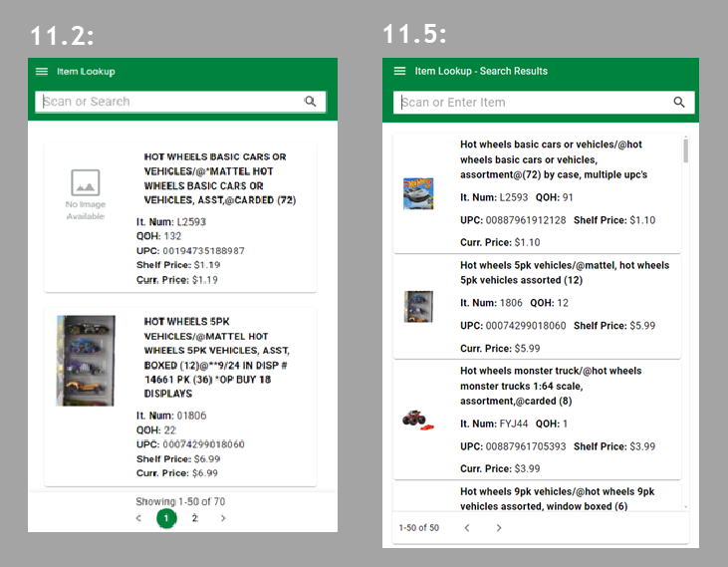Go to next page arrow in 11.2

(x=223, y=518)
